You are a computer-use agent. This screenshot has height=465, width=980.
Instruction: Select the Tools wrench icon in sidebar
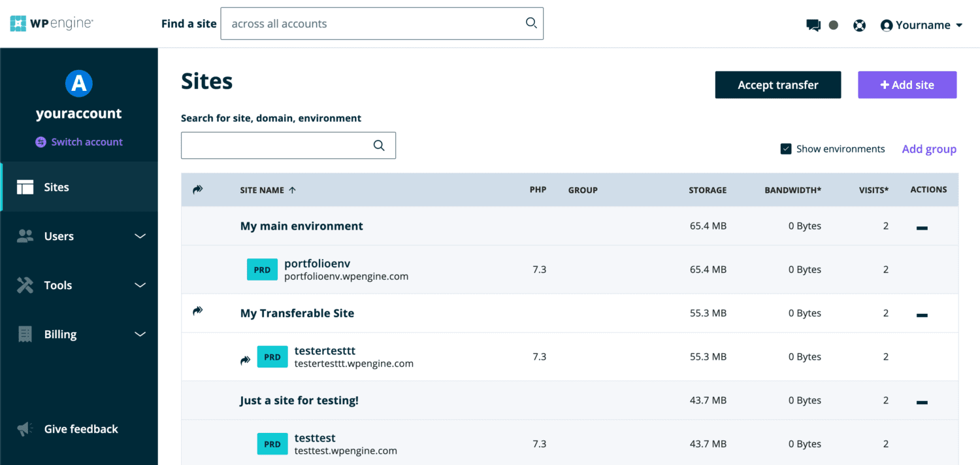(25, 285)
